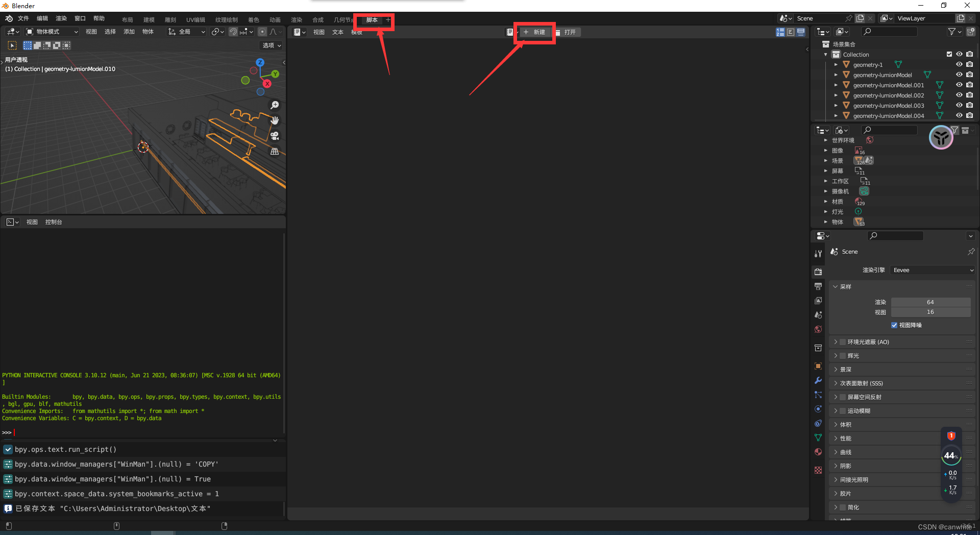Open the viewport 选项 dropdown
Viewport: 980px width, 535px height.
click(272, 45)
